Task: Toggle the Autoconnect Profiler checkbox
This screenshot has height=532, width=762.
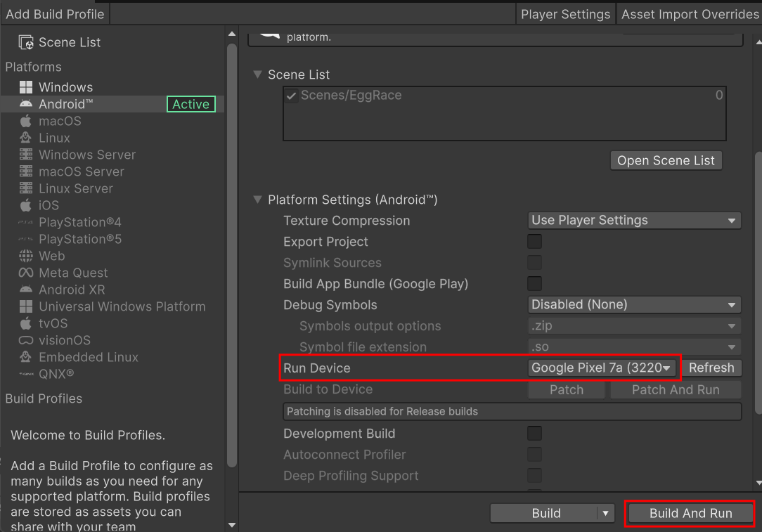Action: pos(534,455)
